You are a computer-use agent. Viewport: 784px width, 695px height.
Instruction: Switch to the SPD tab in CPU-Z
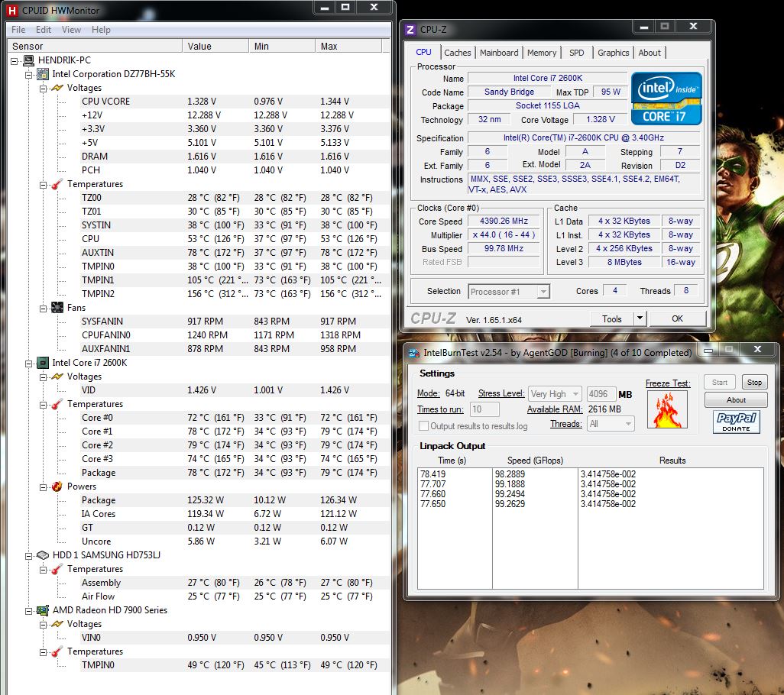coord(576,53)
